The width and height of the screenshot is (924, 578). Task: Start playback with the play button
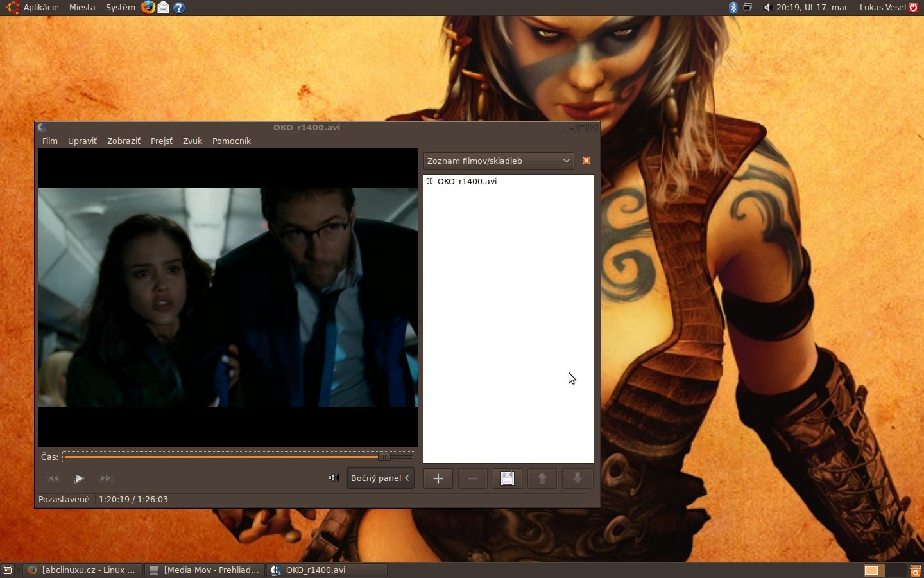79,478
